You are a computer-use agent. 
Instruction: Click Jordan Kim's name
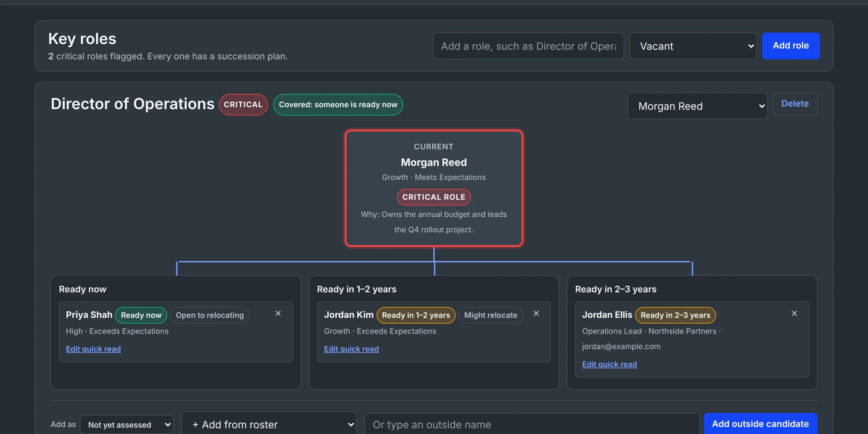[x=349, y=315]
